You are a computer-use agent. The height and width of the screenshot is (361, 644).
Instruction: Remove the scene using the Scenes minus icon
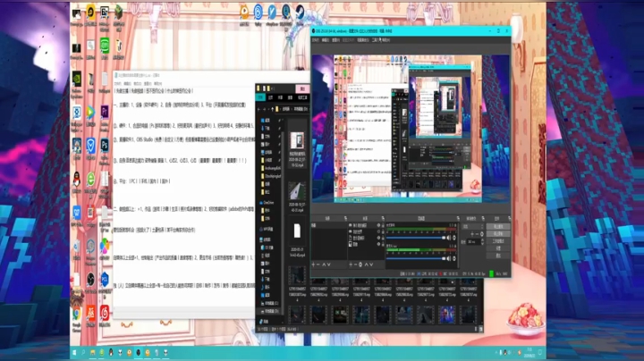[318, 264]
